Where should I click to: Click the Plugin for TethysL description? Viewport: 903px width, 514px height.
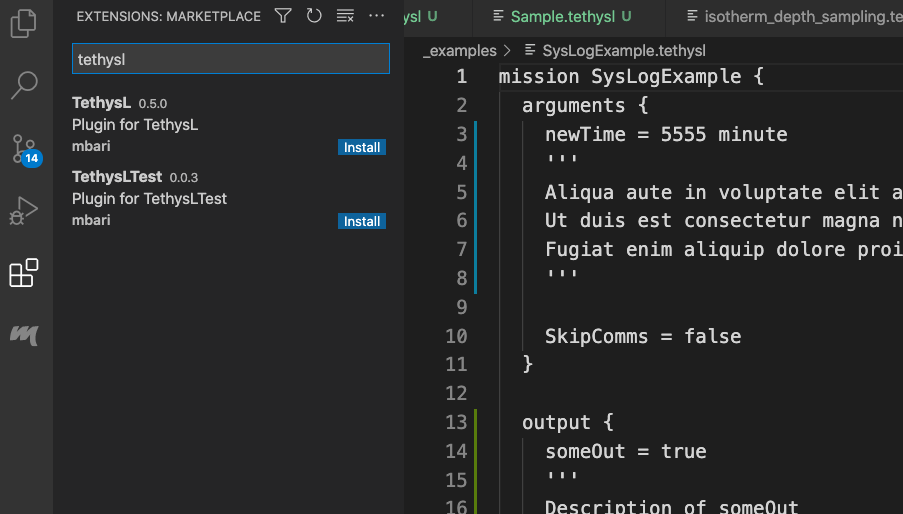coord(135,125)
